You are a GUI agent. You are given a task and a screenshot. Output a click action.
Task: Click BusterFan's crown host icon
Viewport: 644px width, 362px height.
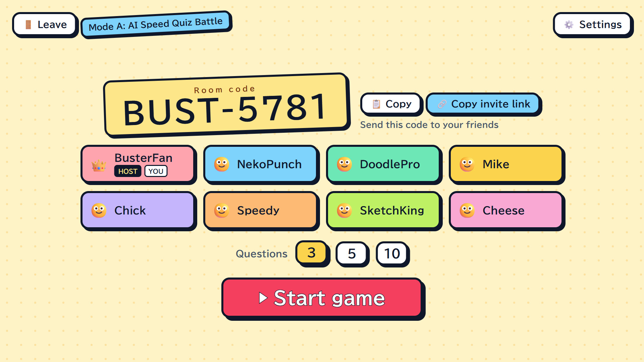(x=99, y=166)
